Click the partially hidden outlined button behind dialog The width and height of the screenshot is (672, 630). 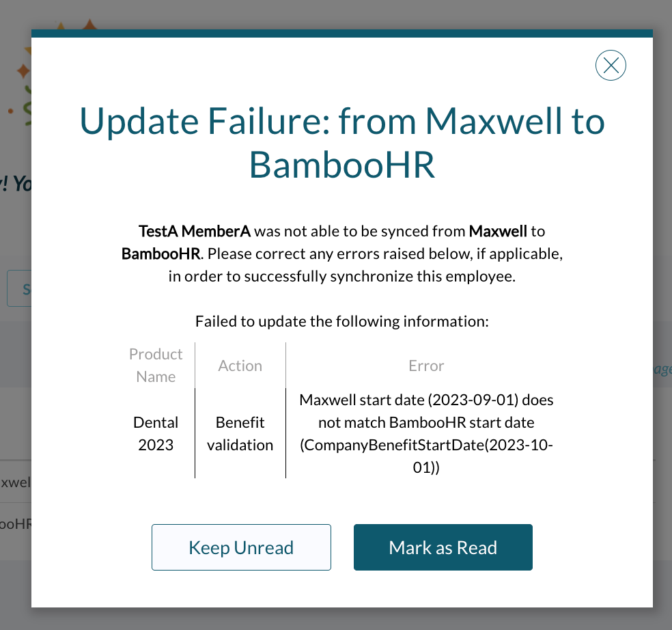point(19,288)
